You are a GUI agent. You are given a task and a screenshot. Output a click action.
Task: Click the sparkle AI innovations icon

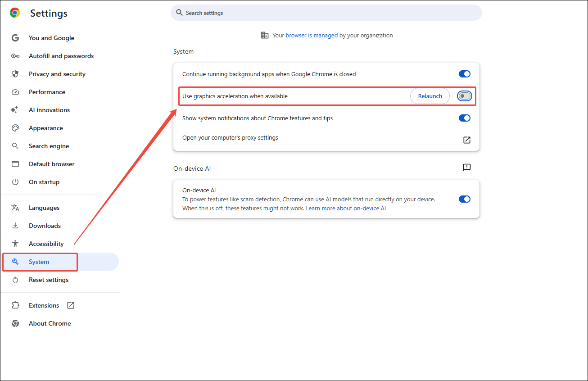point(15,110)
